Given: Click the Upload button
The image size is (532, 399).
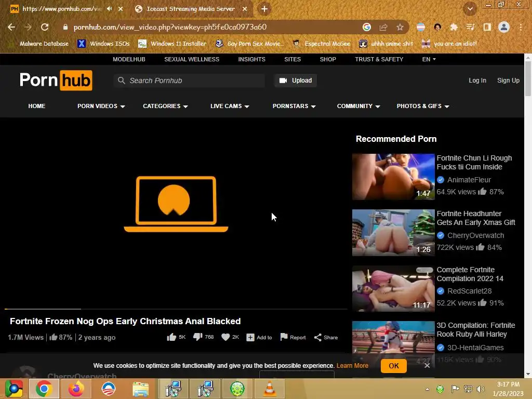Looking at the screenshot, I should [295, 81].
